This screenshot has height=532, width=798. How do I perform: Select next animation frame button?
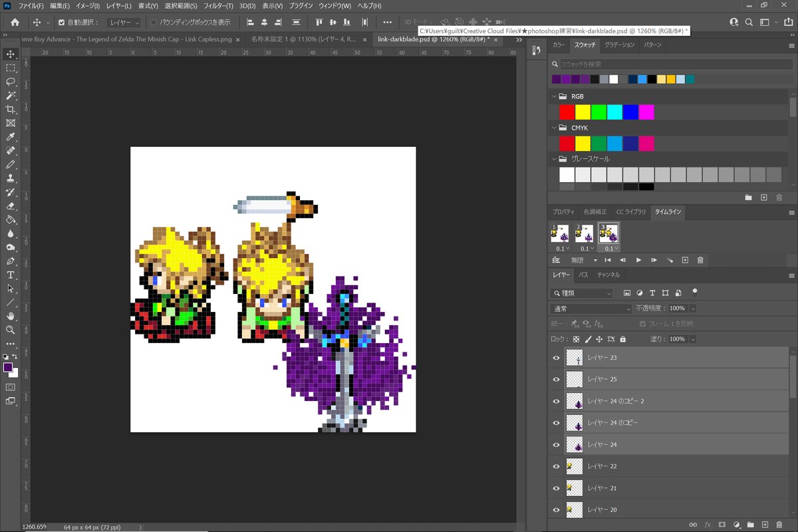point(654,260)
